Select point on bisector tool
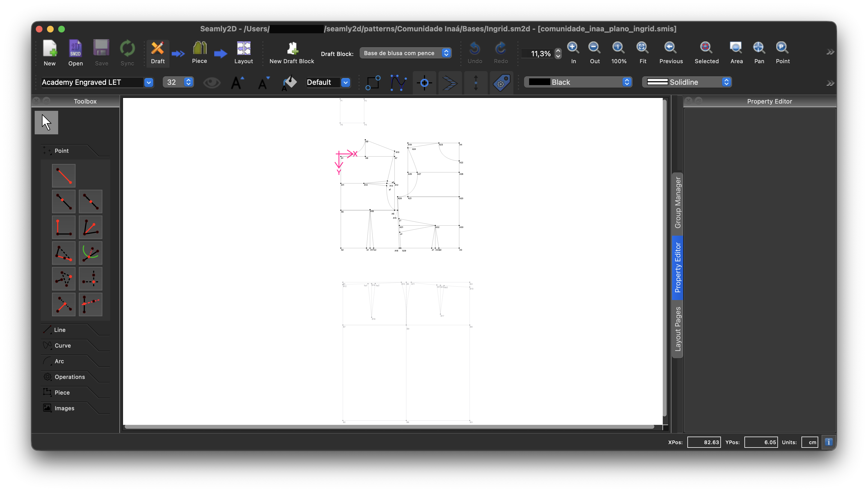The image size is (868, 492). tap(91, 227)
